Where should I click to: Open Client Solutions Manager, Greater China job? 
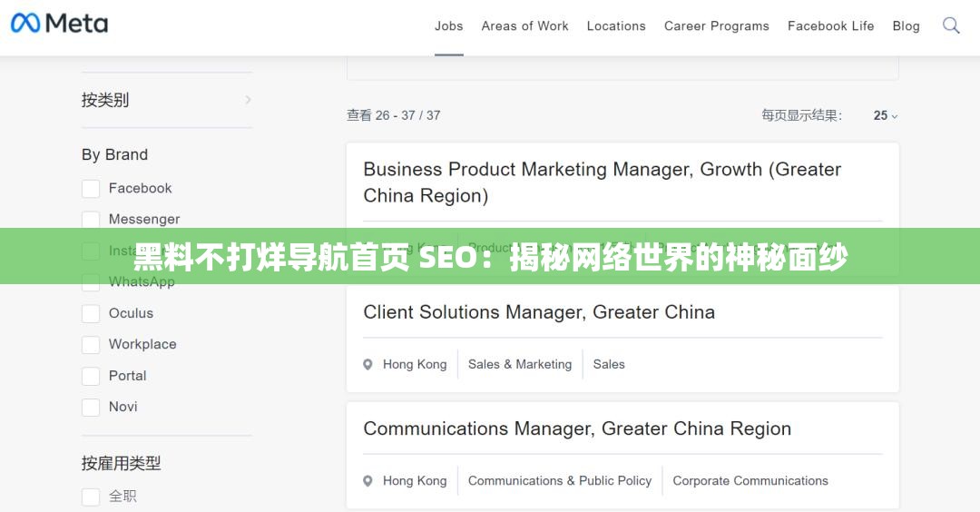[539, 312]
